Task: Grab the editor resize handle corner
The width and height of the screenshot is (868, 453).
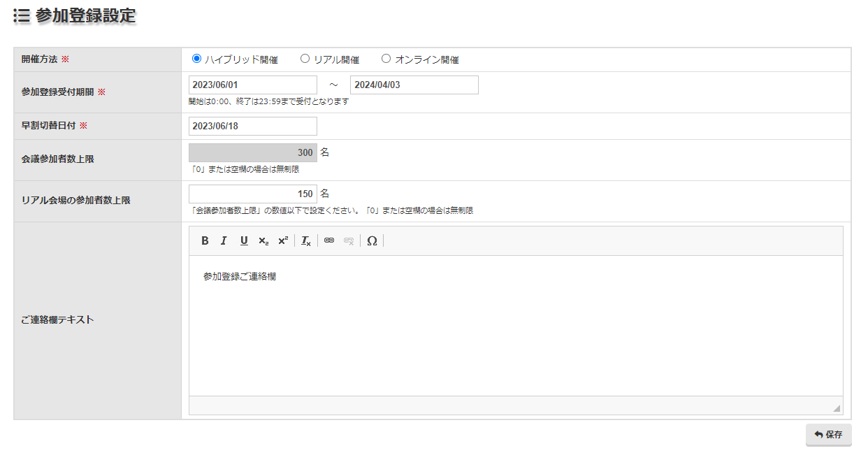Action: coord(836,408)
